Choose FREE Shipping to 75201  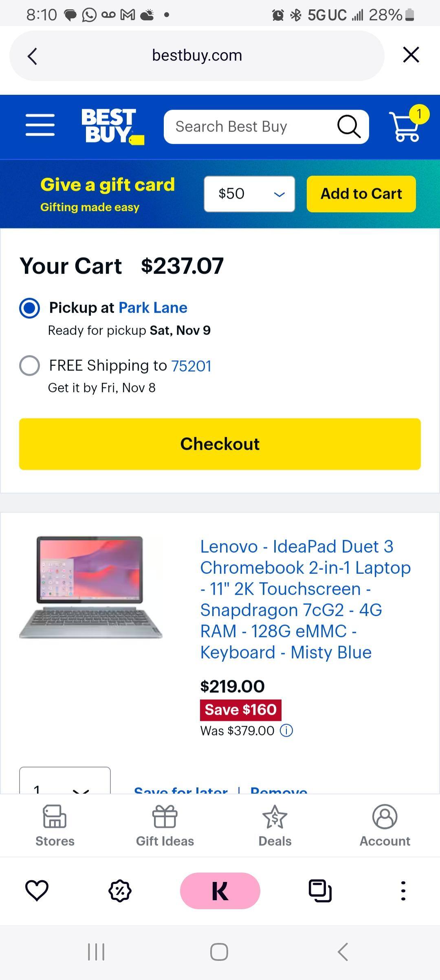pos(29,365)
